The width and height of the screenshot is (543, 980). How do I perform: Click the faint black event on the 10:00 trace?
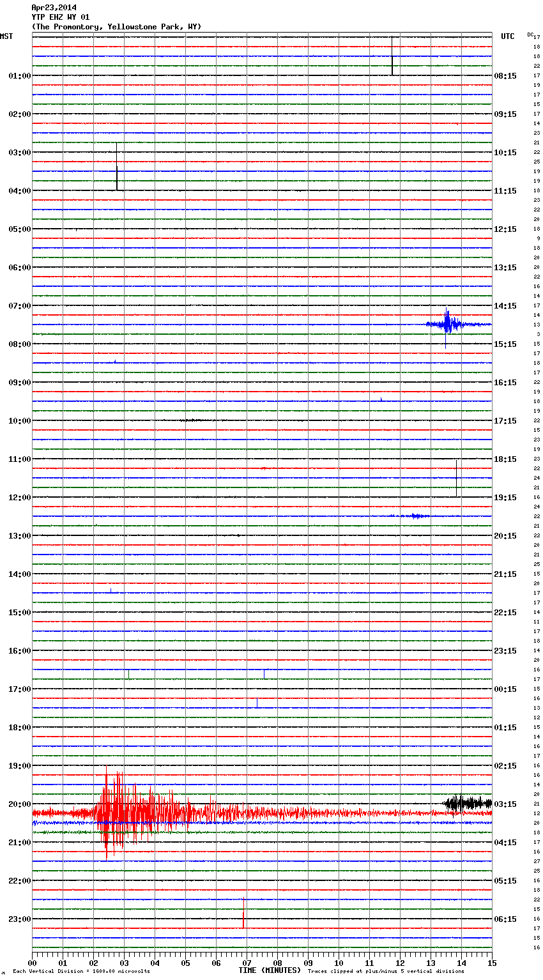click(x=195, y=420)
